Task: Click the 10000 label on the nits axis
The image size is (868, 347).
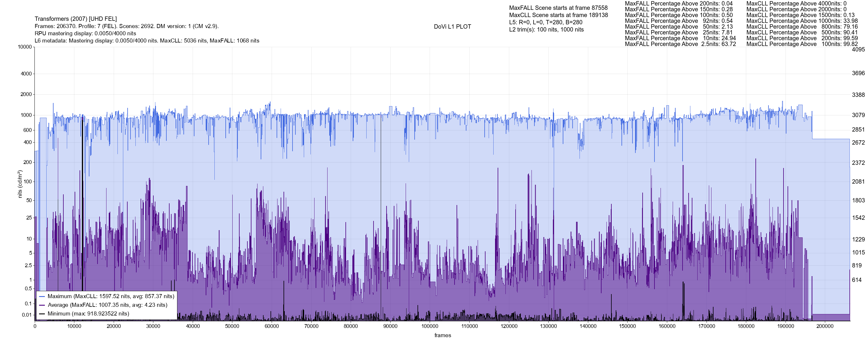Action: tap(25, 47)
